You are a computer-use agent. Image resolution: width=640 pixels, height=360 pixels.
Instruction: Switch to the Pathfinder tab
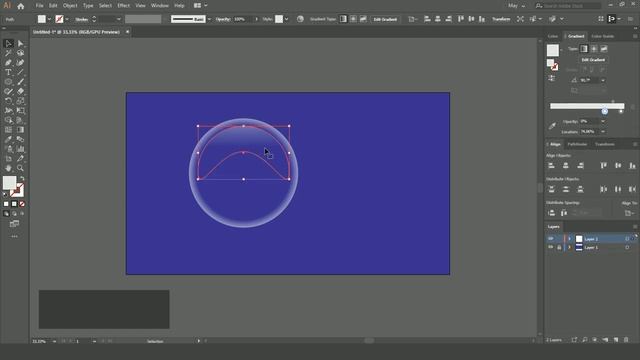577,144
